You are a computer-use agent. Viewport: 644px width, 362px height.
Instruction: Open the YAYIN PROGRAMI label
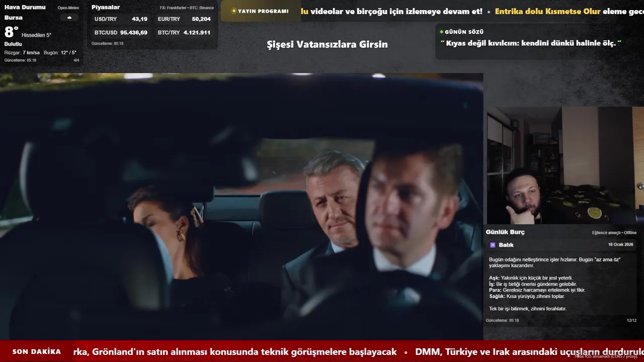263,11
